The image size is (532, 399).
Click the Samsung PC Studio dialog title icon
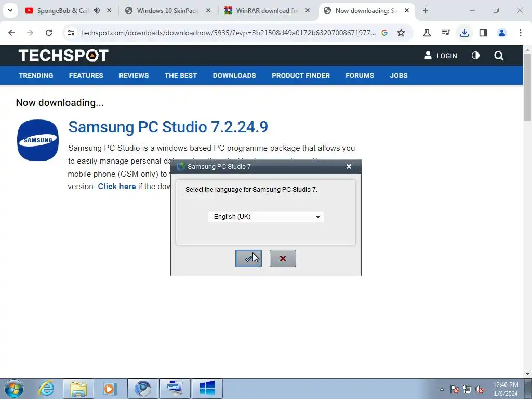181,167
